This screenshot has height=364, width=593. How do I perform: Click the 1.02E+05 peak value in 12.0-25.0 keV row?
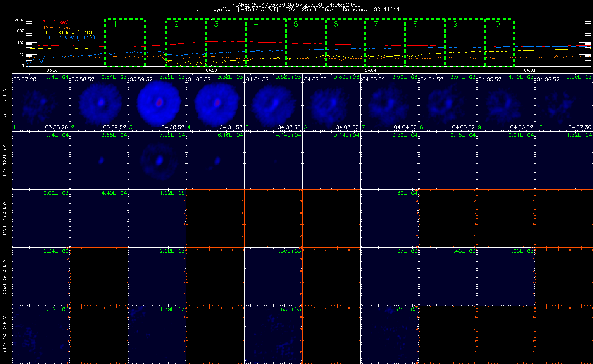[172, 193]
